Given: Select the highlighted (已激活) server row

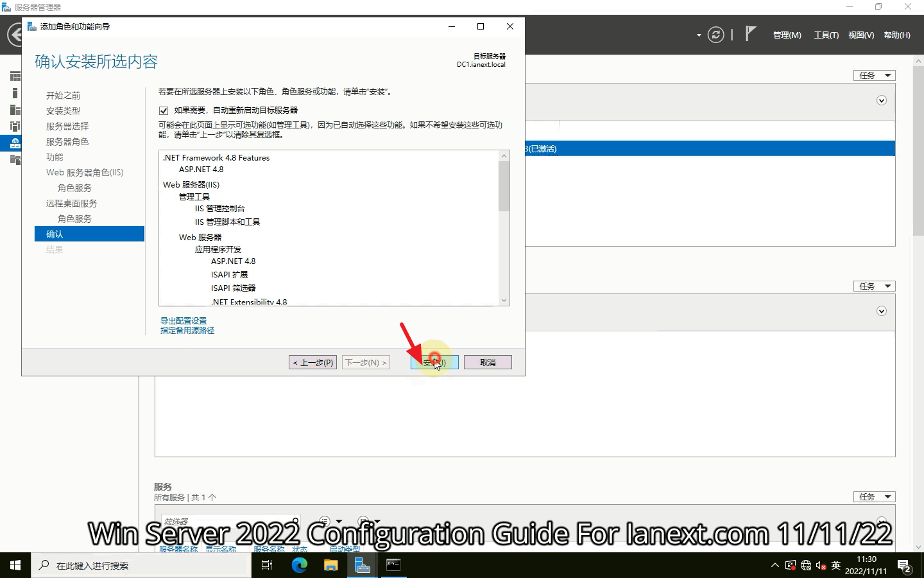Looking at the screenshot, I should (x=710, y=148).
